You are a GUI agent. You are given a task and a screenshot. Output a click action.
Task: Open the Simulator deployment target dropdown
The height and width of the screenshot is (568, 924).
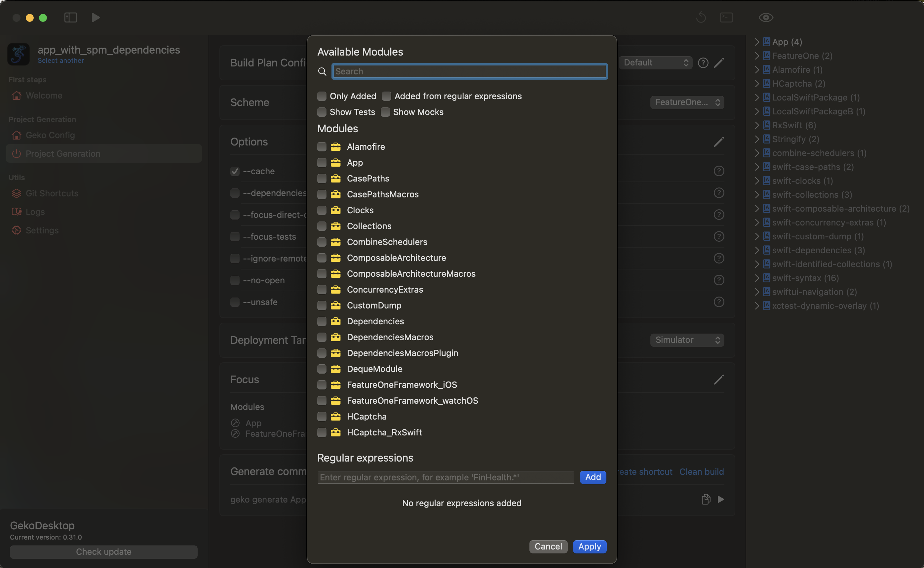(x=687, y=340)
